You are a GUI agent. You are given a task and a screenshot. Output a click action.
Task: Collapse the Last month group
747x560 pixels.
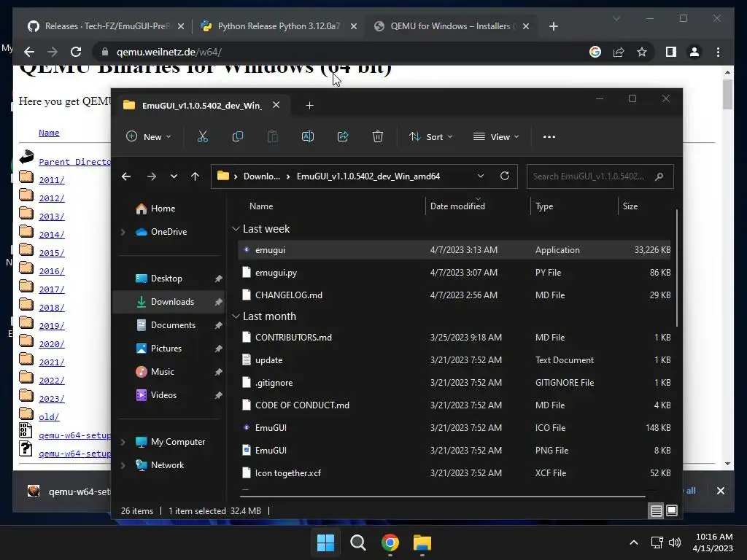(x=236, y=316)
